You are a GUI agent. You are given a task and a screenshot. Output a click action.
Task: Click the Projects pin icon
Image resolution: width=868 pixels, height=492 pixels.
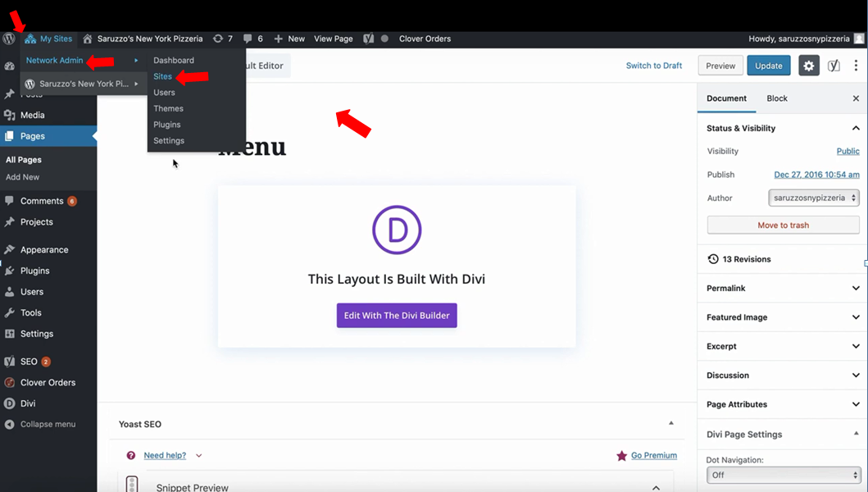tap(9, 222)
